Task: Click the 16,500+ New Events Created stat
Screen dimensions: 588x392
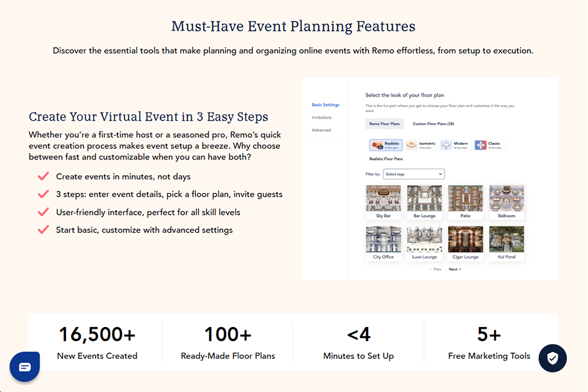Action: (x=97, y=342)
